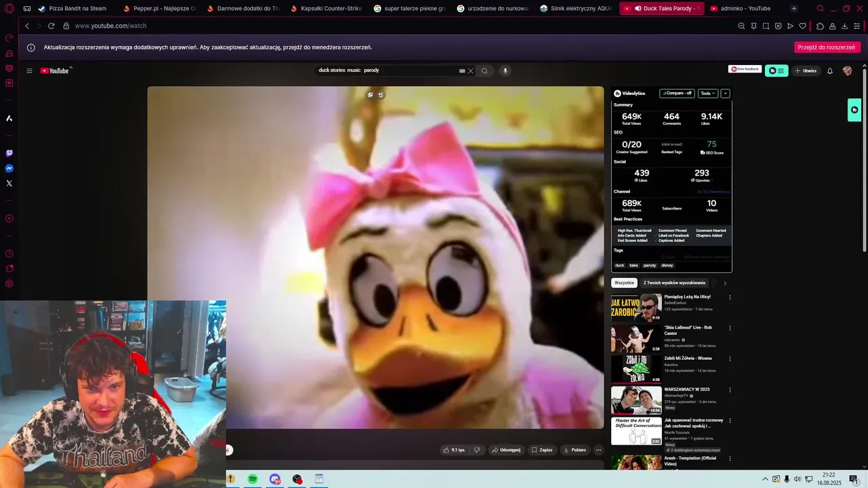Open YouTube notifications bell
The height and width of the screenshot is (488, 868).
click(x=829, y=70)
